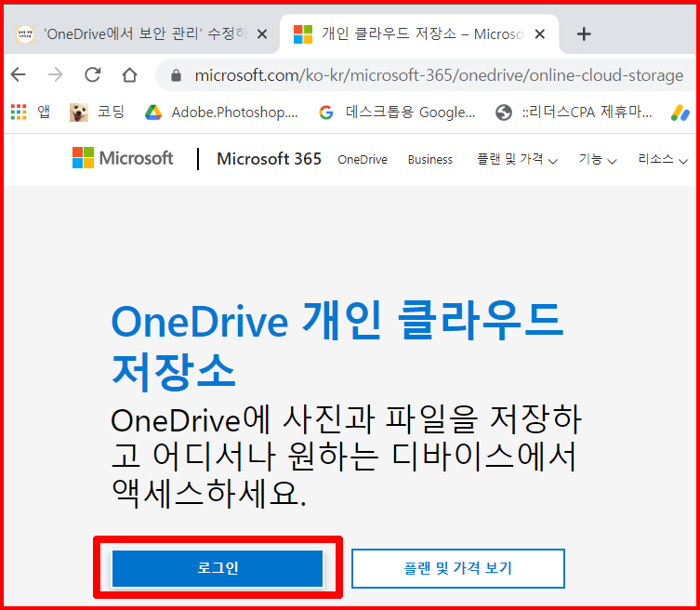Open the 리더스CPA 제휴마 bookmark
This screenshot has width=700, height=610.
[574, 113]
